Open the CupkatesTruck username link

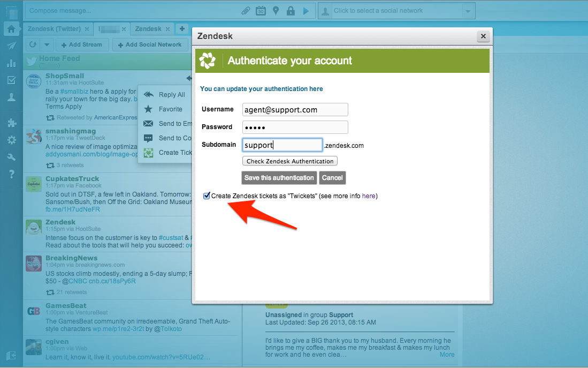72,179
